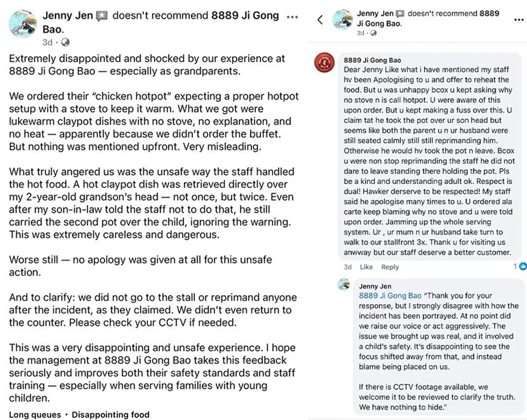Open Jenny Jen's profile picture on the left post
This screenshot has height=420, width=527.
pyautogui.click(x=23, y=24)
